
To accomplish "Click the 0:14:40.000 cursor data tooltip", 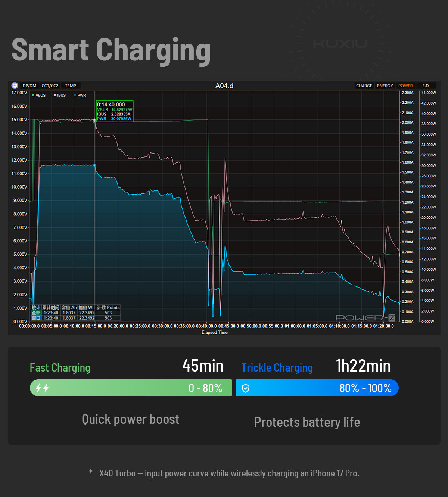I will tap(115, 111).
